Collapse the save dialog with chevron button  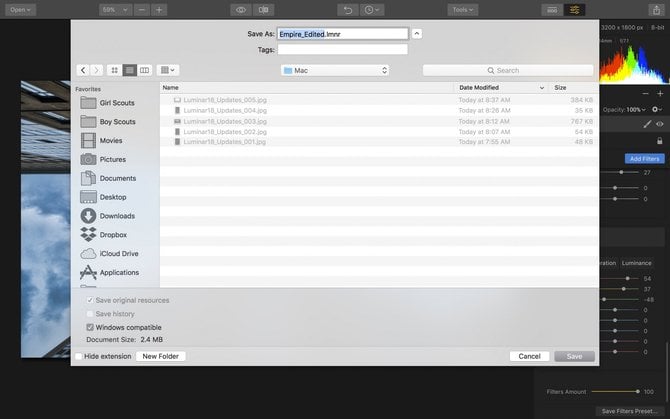point(417,34)
